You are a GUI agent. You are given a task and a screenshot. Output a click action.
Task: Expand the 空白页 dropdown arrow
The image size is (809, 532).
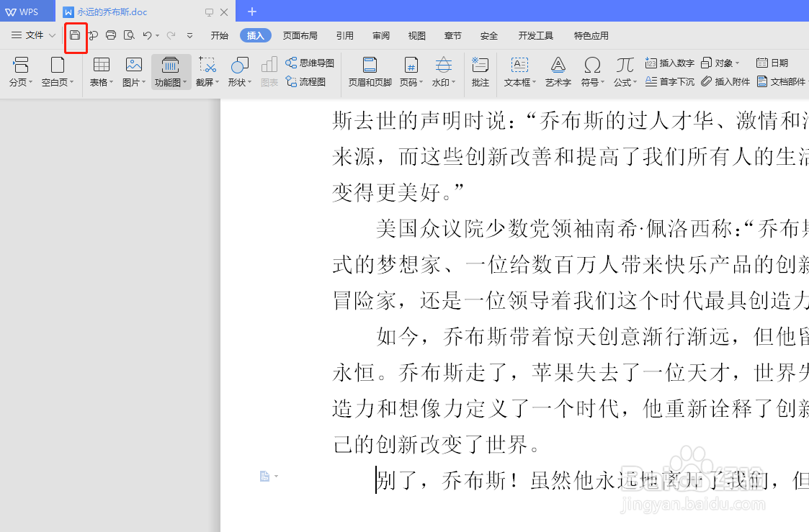[72, 82]
